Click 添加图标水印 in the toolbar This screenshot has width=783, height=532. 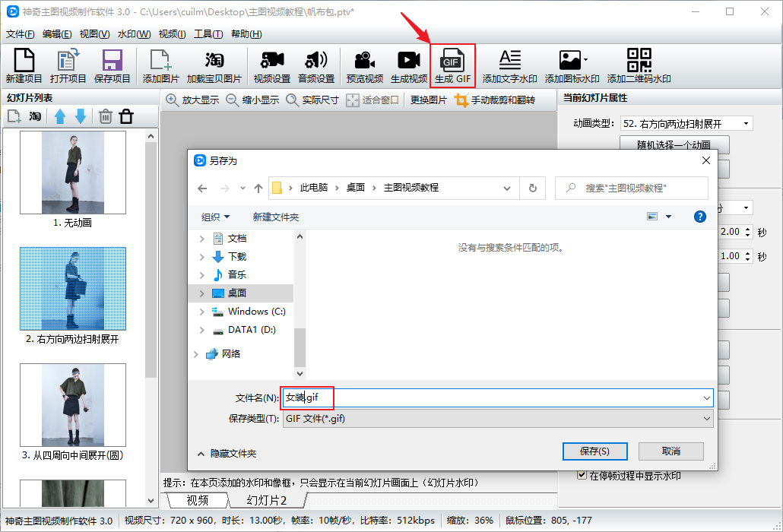tap(572, 65)
